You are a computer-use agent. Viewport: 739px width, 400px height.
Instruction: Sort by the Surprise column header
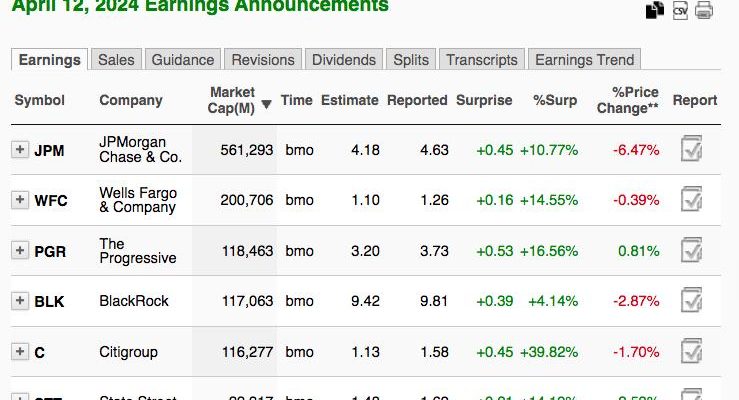484,100
